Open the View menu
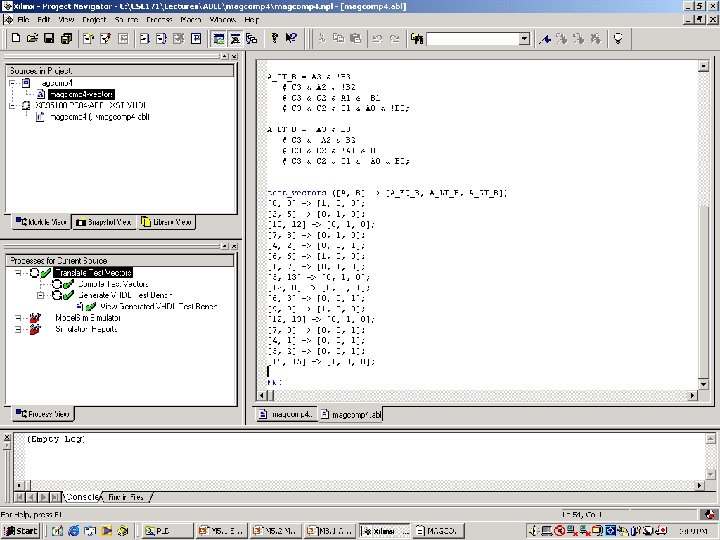Screen dimensions: 720x540 66,20
